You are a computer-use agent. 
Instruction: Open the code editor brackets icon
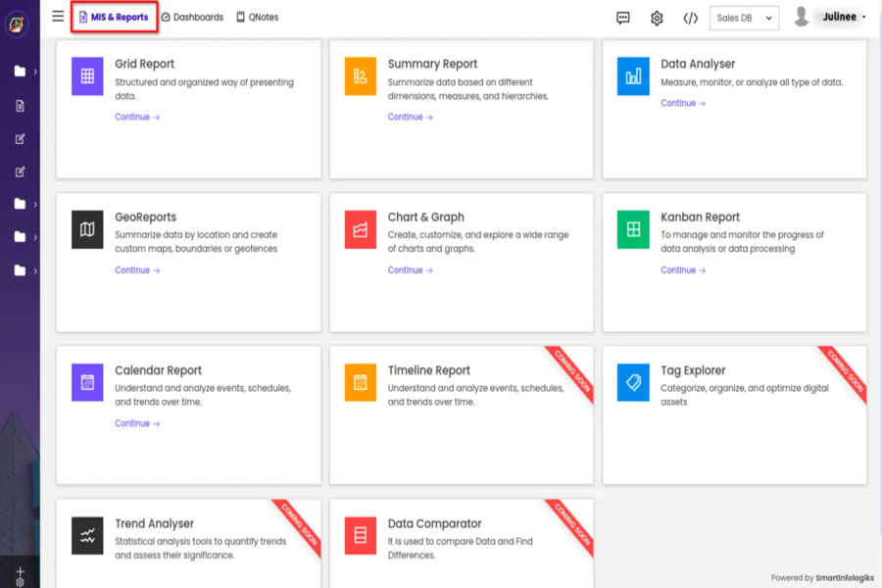tap(690, 18)
